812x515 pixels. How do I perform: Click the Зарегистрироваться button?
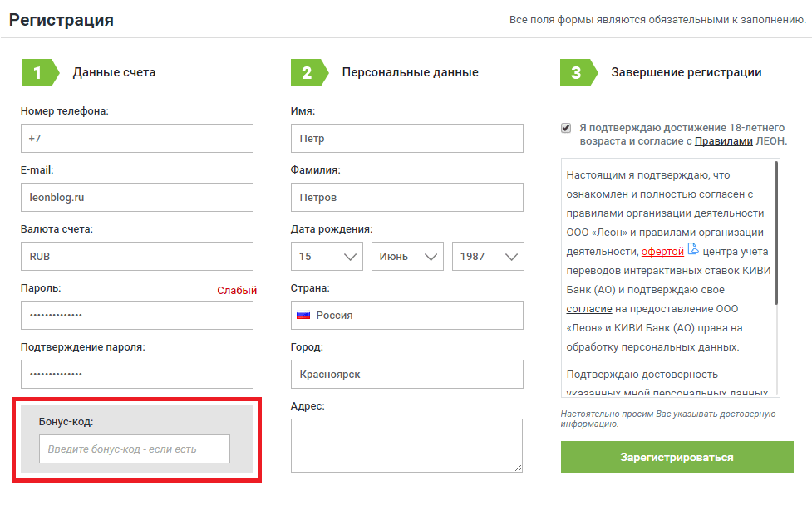[677, 457]
